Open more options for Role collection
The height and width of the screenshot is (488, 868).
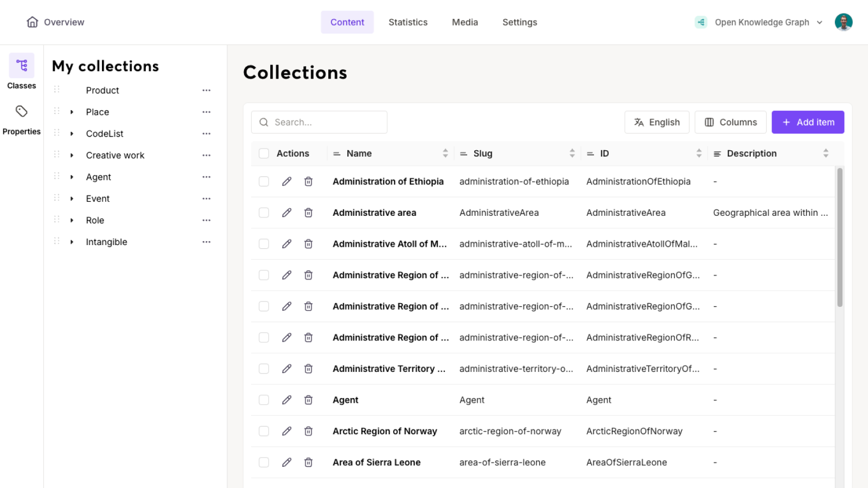tap(206, 221)
